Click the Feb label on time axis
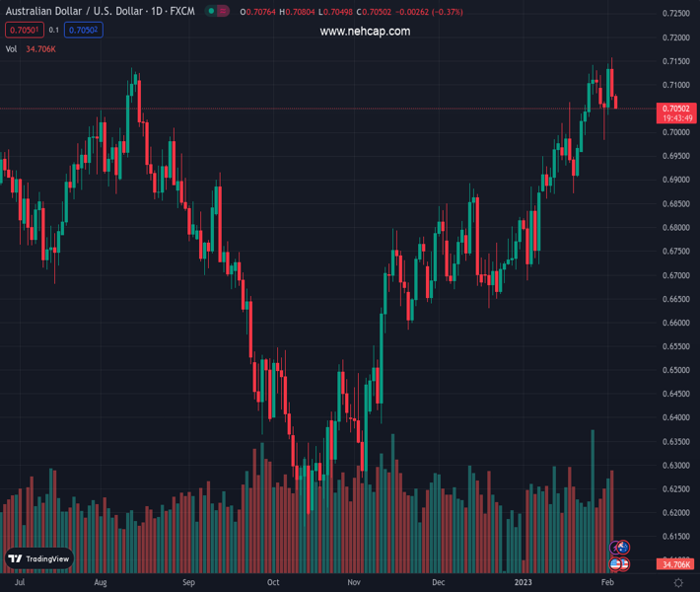 607,582
